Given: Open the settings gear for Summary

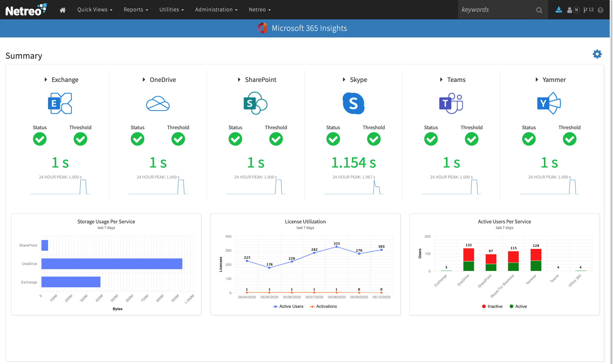Looking at the screenshot, I should click(x=597, y=54).
